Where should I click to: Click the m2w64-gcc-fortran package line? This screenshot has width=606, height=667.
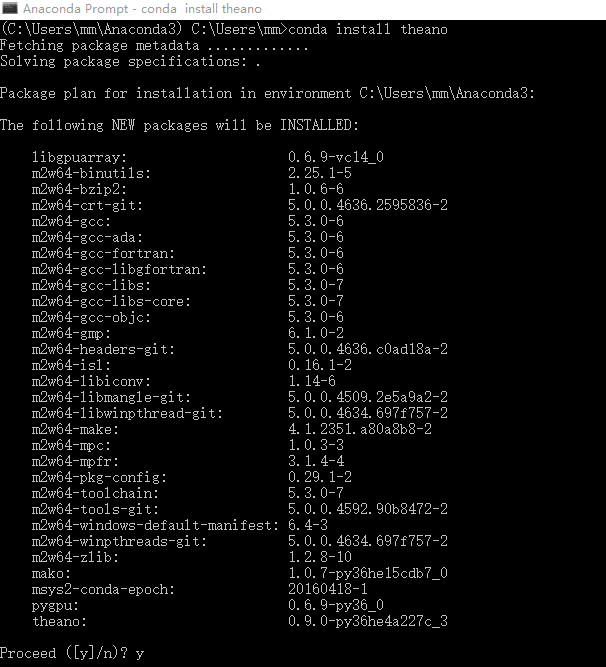pyautogui.click(x=188, y=254)
